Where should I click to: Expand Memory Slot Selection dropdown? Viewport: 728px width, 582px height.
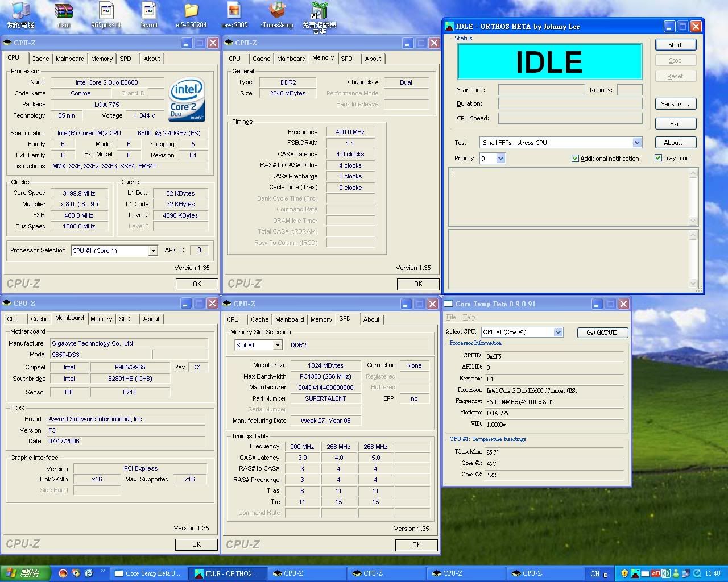click(x=277, y=345)
